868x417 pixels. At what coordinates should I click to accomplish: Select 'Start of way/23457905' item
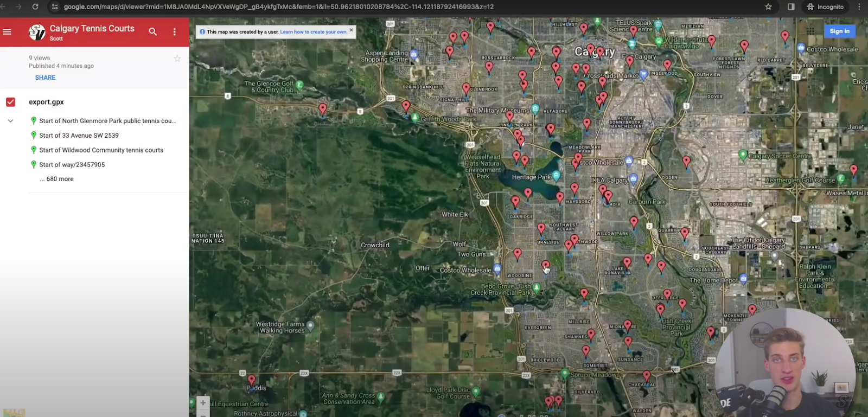tap(72, 165)
